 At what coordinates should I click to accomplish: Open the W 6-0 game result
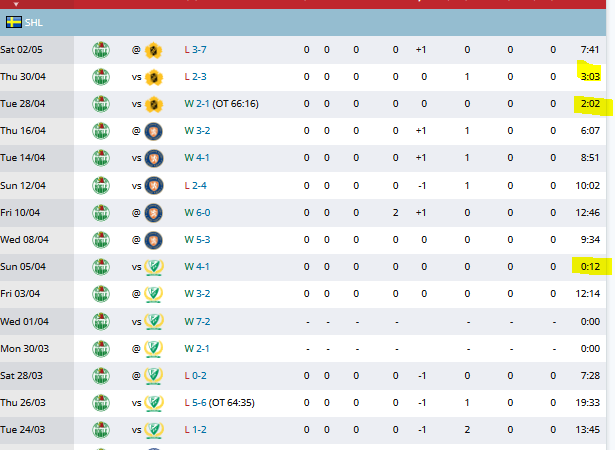tap(197, 213)
